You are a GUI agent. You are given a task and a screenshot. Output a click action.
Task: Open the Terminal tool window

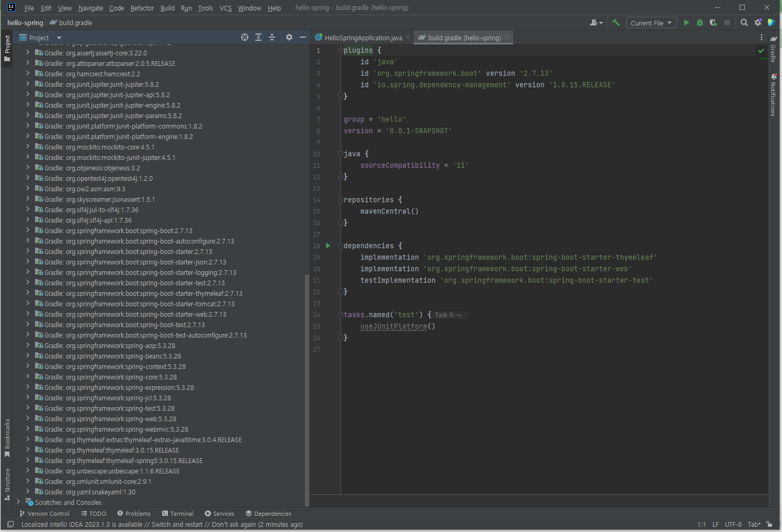click(178, 514)
